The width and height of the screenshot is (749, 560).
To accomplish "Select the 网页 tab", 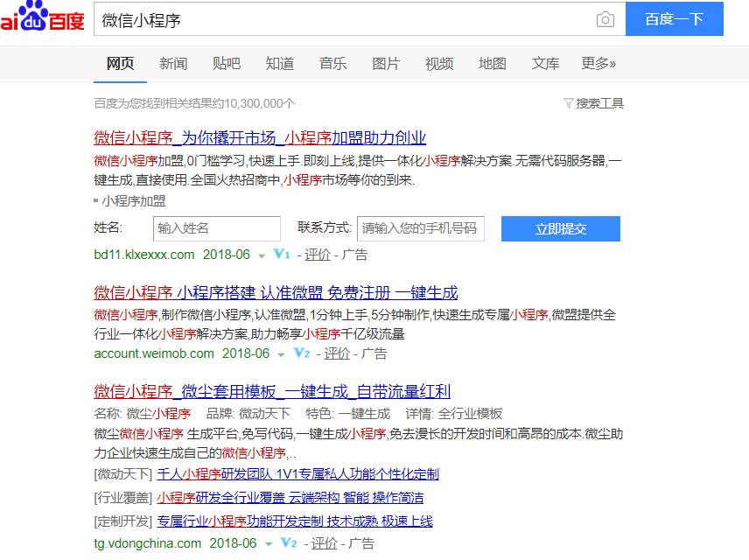I will click(x=120, y=63).
